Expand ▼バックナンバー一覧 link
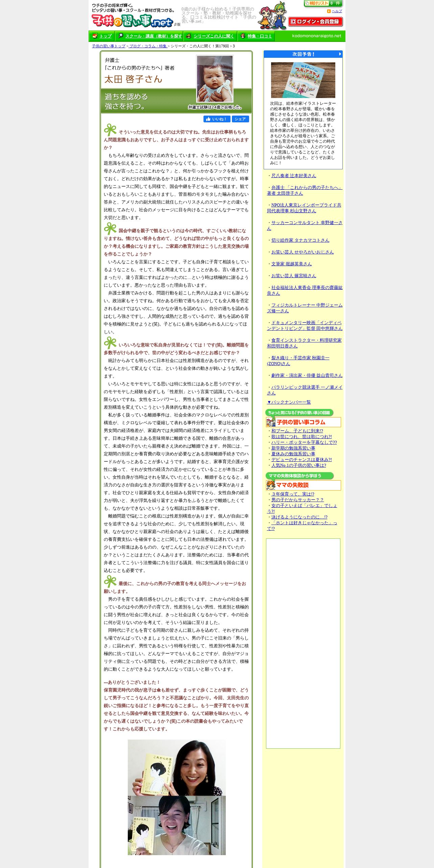 point(289,402)
